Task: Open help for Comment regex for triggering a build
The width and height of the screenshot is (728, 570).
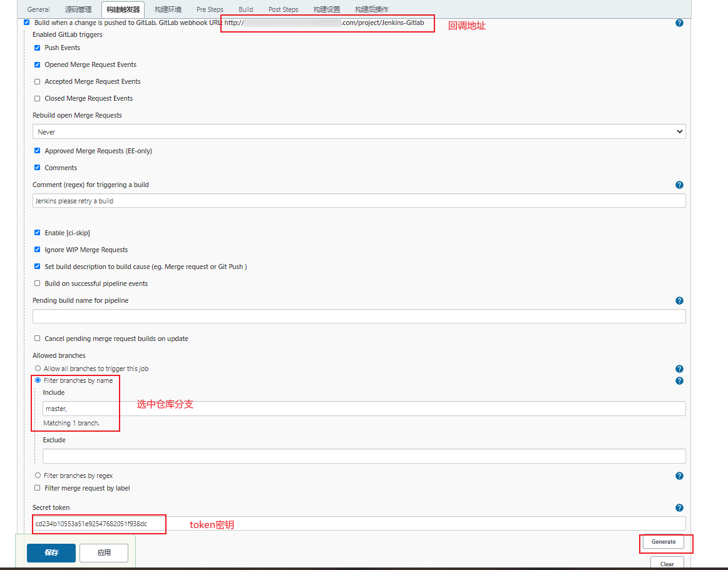Action: click(679, 185)
